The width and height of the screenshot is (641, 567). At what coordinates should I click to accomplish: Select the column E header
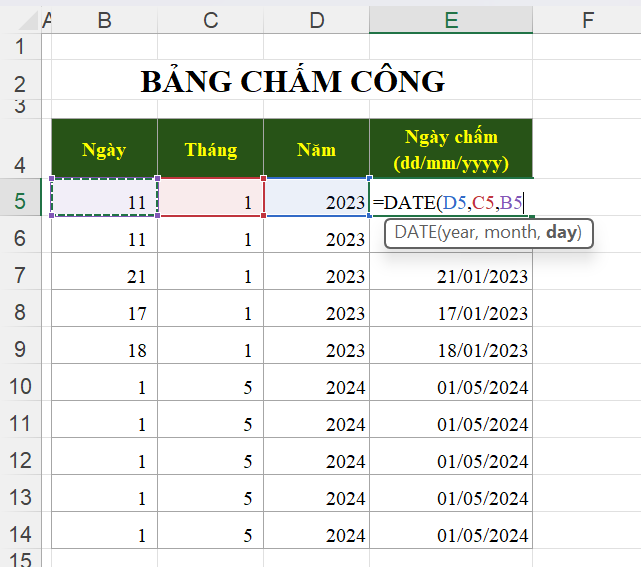(450, 19)
